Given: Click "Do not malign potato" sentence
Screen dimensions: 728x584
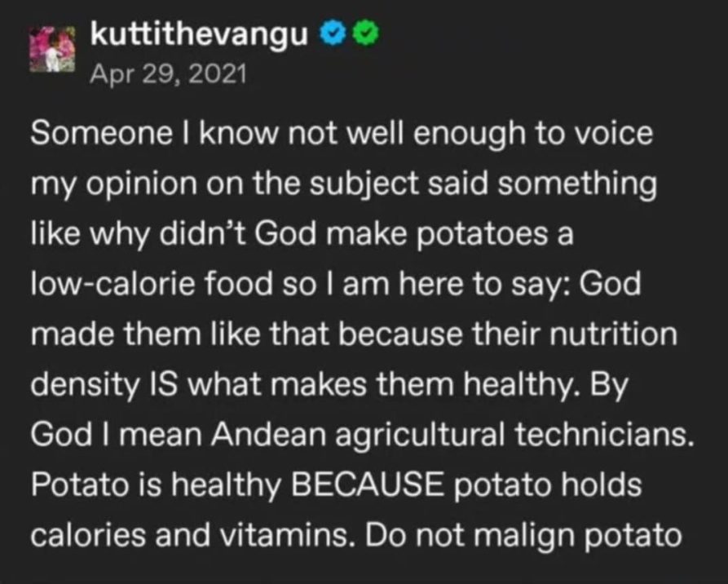Looking at the screenshot, I should click(523, 536).
